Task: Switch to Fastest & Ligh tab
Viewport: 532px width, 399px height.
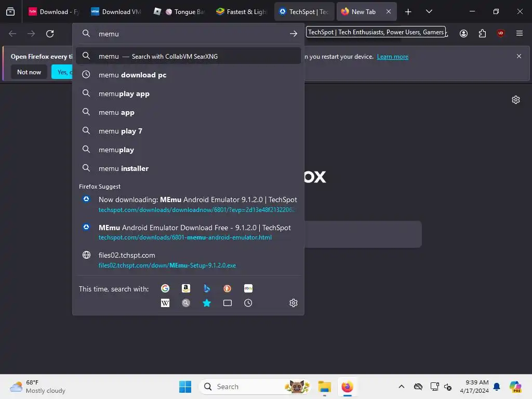Action: pos(242,11)
